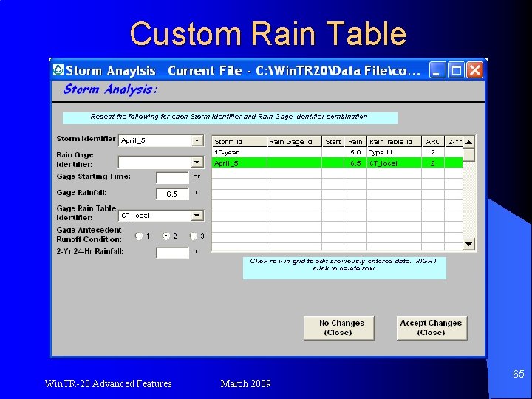Click the grid scrollbar thumb
The image size is (532, 399).
[x=468, y=154]
